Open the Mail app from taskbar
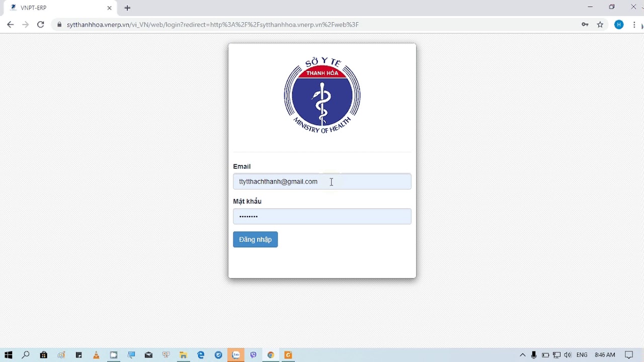Image resolution: width=644 pixels, height=362 pixels. (148, 355)
